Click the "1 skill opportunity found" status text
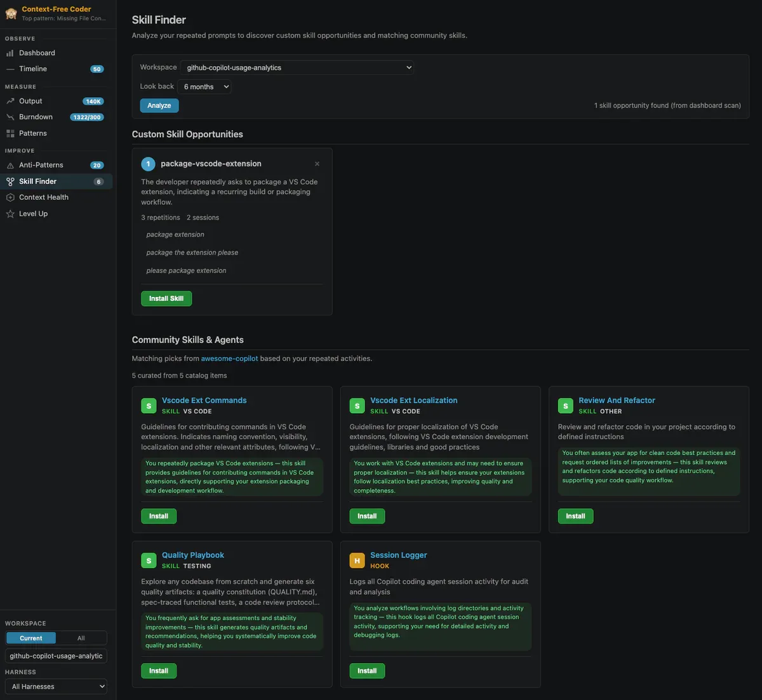Image resolution: width=762 pixels, height=700 pixels. point(667,106)
